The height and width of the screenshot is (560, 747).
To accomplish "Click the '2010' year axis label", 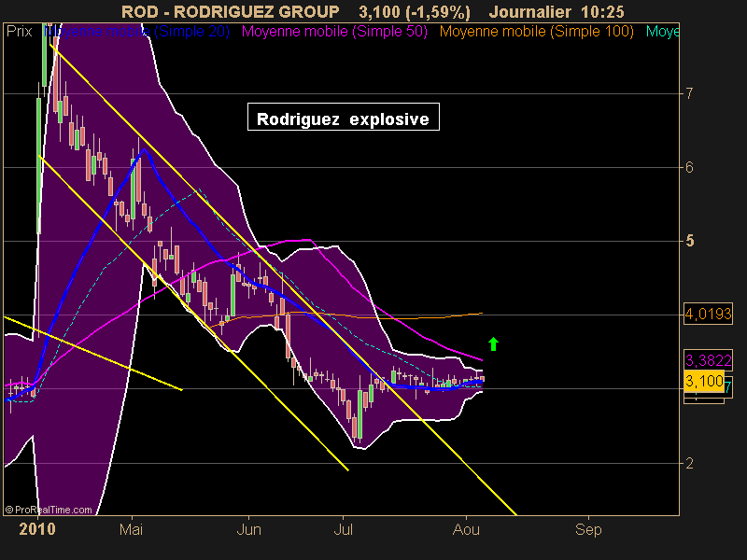I will point(37,529).
